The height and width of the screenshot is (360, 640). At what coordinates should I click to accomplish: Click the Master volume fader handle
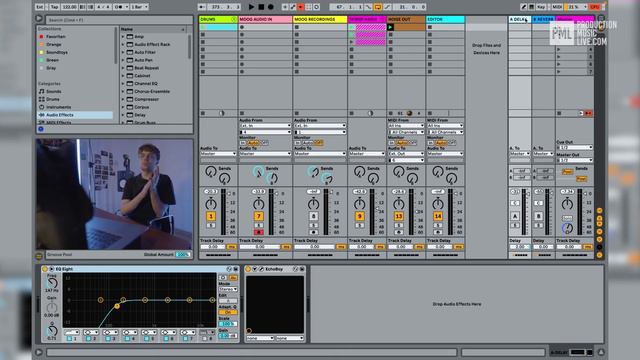click(585, 193)
